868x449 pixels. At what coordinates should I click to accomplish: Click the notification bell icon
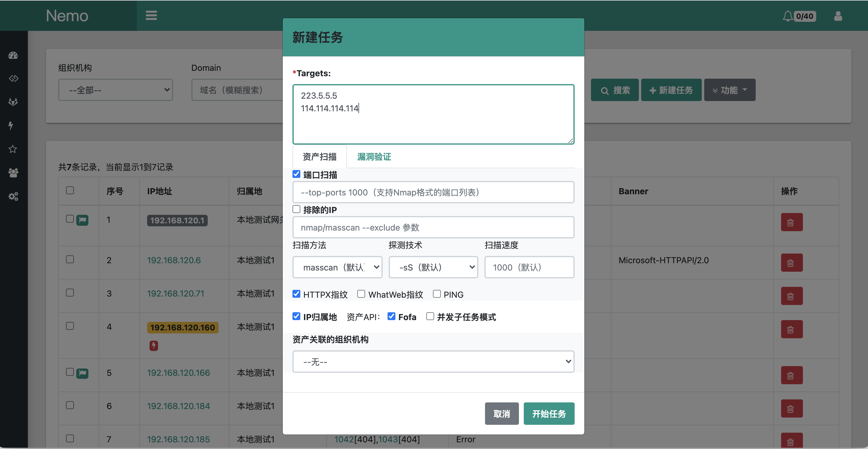[x=787, y=16]
